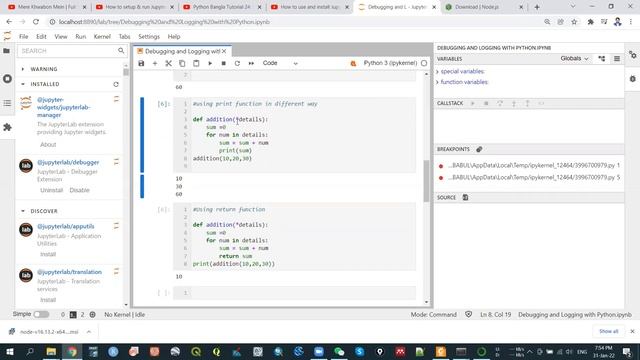
Task: Open the Kernel menu
Action: point(102,37)
